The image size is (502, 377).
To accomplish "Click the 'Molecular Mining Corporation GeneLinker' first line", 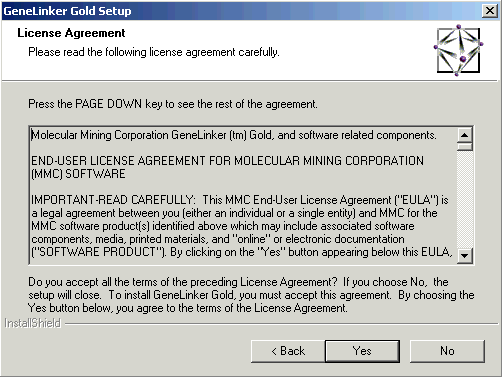I will [234, 135].
